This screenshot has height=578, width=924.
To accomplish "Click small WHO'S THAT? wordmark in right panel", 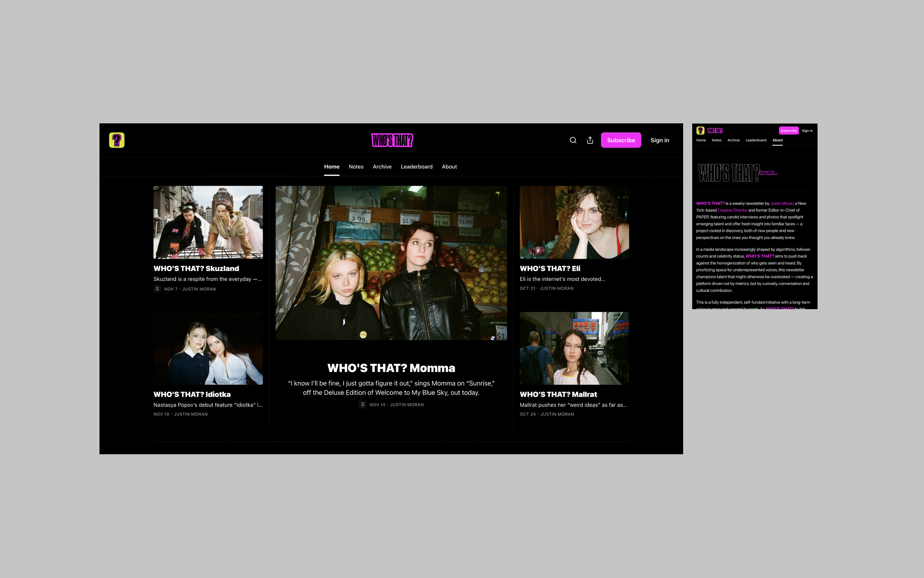I will 715,131.
